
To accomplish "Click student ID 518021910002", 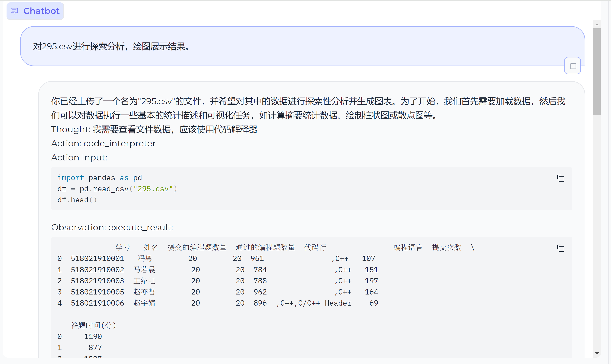I will pos(97,270).
